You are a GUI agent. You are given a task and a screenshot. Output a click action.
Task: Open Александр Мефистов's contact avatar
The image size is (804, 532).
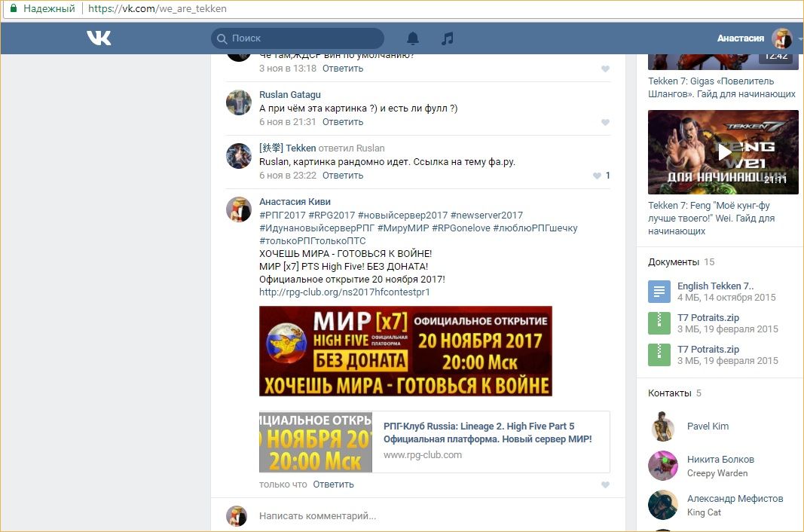[663, 505]
